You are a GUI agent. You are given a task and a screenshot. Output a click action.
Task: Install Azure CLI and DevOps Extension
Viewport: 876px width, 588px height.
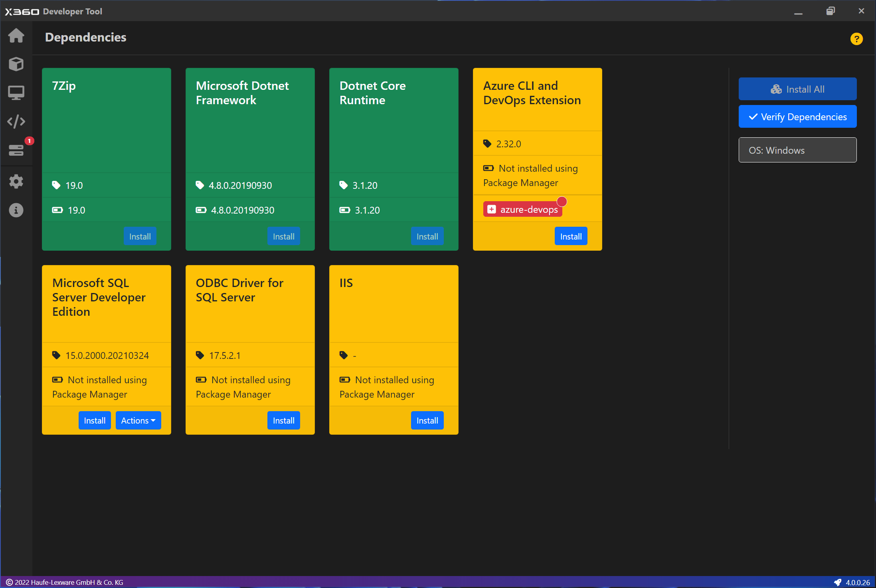tap(571, 236)
